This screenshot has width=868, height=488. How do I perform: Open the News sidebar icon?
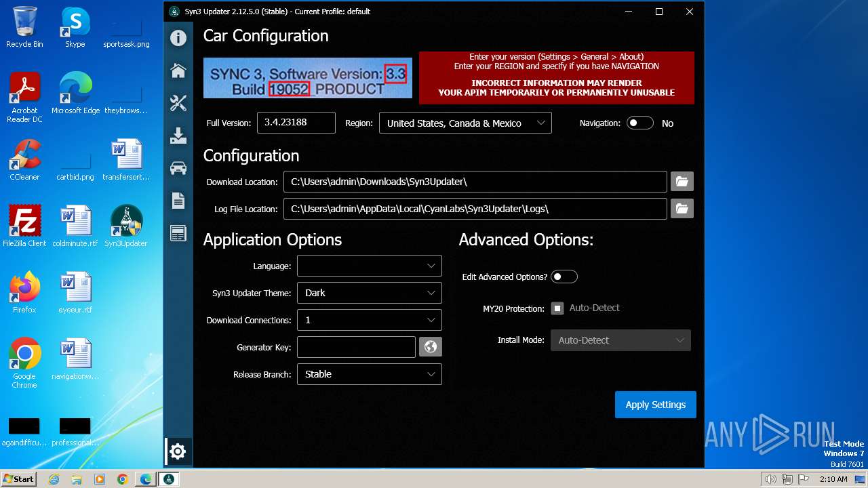click(178, 233)
